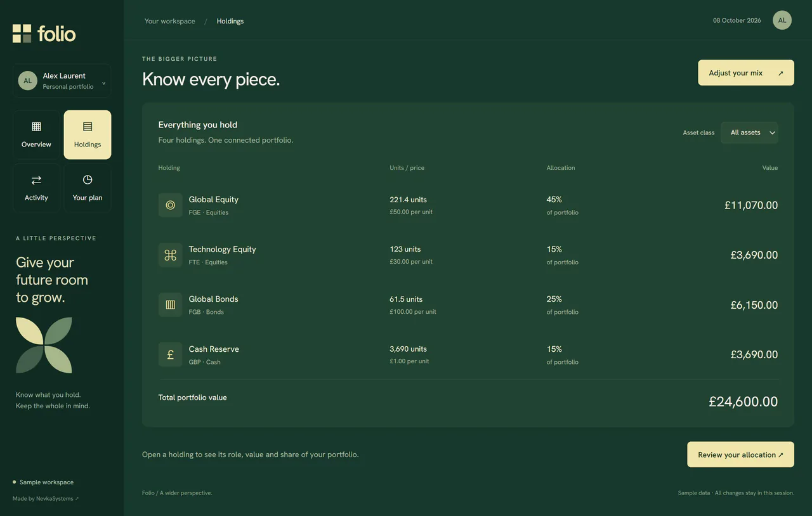Click the Global Equity target icon
This screenshot has width=812, height=516.
(x=170, y=205)
